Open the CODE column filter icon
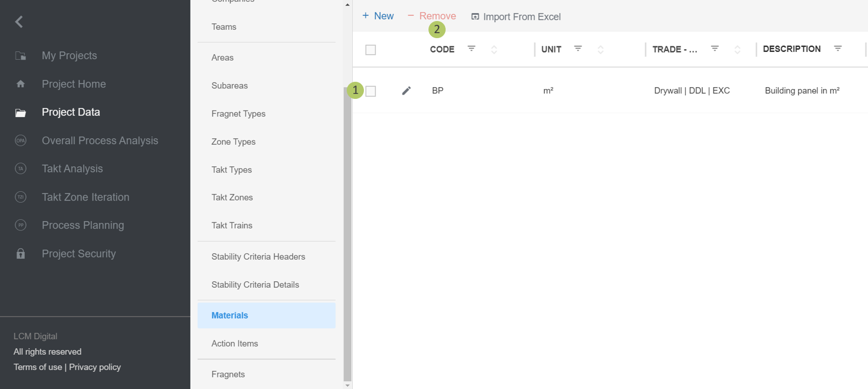Screen dimensions: 868x389 coord(472,49)
